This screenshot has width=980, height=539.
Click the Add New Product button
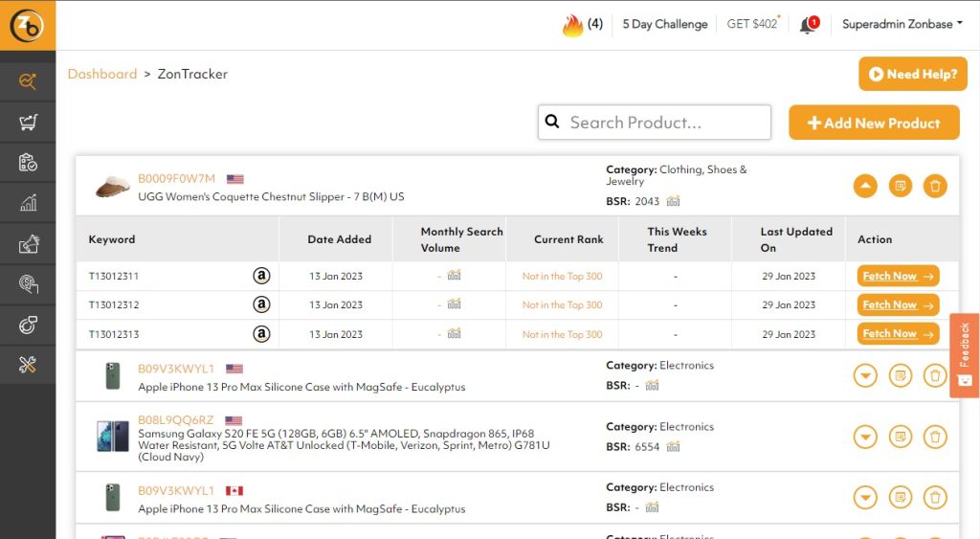tap(874, 123)
